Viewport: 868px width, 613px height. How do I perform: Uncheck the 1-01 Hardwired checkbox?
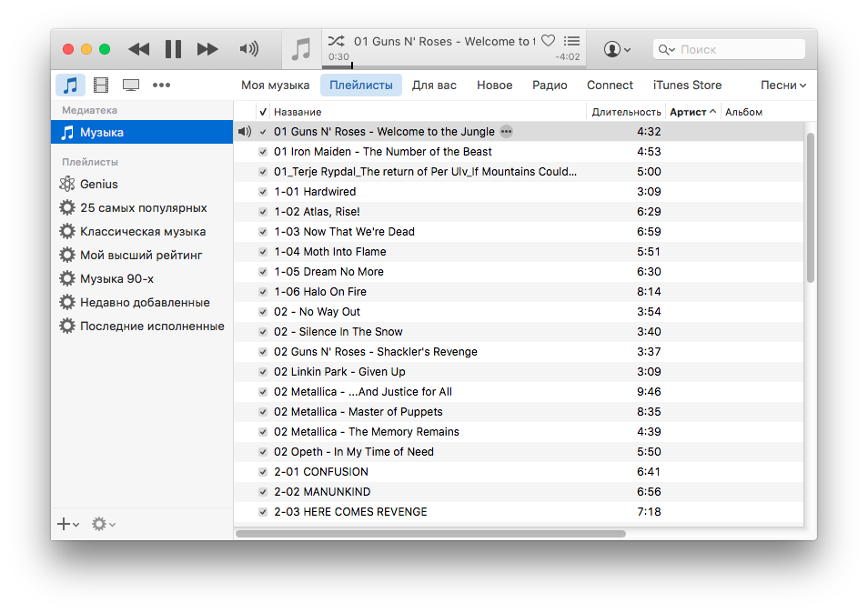263,192
